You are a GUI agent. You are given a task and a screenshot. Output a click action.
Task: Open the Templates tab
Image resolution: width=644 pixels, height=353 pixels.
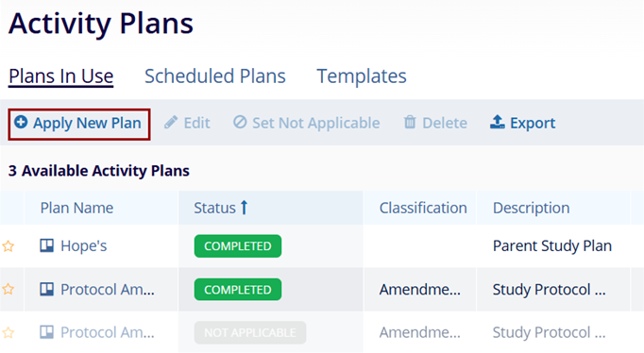coord(362,76)
